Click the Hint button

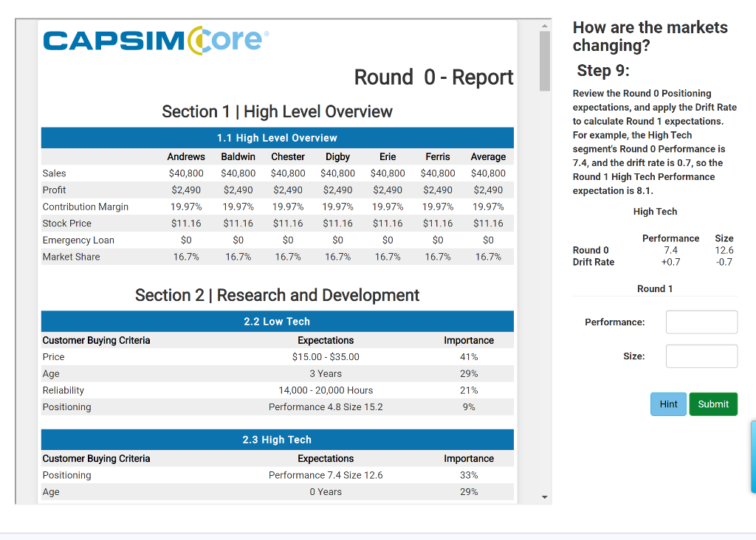pos(668,404)
